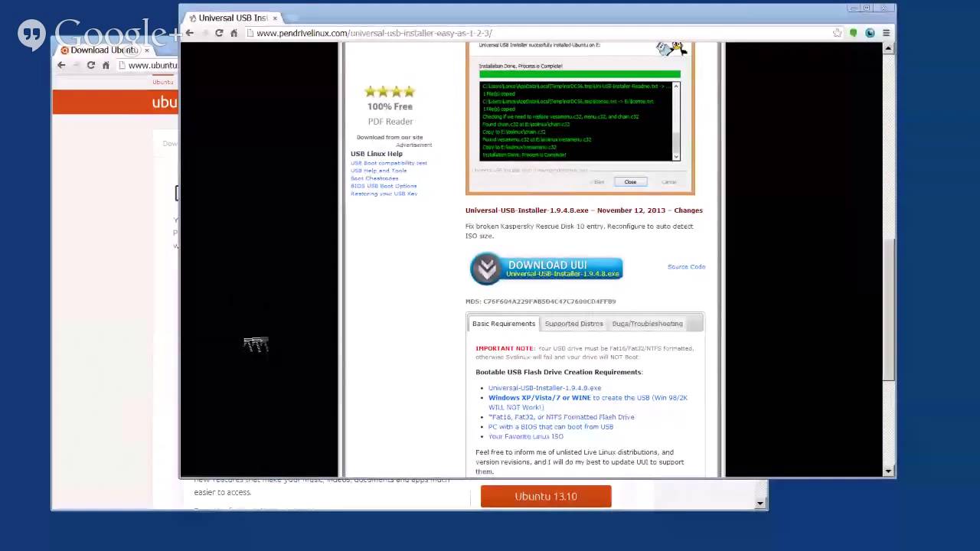Click the scroll down arrow of the front window
This screenshot has height=551, width=980.
click(x=889, y=471)
